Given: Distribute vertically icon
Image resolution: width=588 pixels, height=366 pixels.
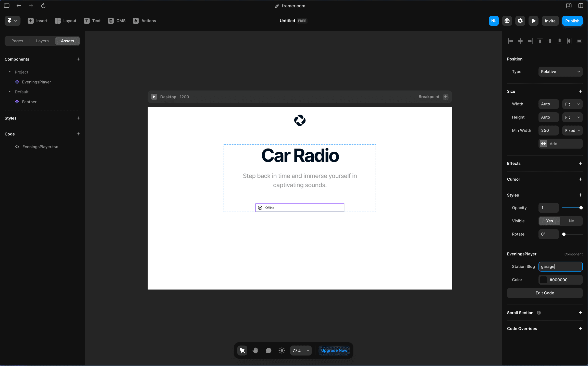Looking at the screenshot, I should pyautogui.click(x=579, y=41).
